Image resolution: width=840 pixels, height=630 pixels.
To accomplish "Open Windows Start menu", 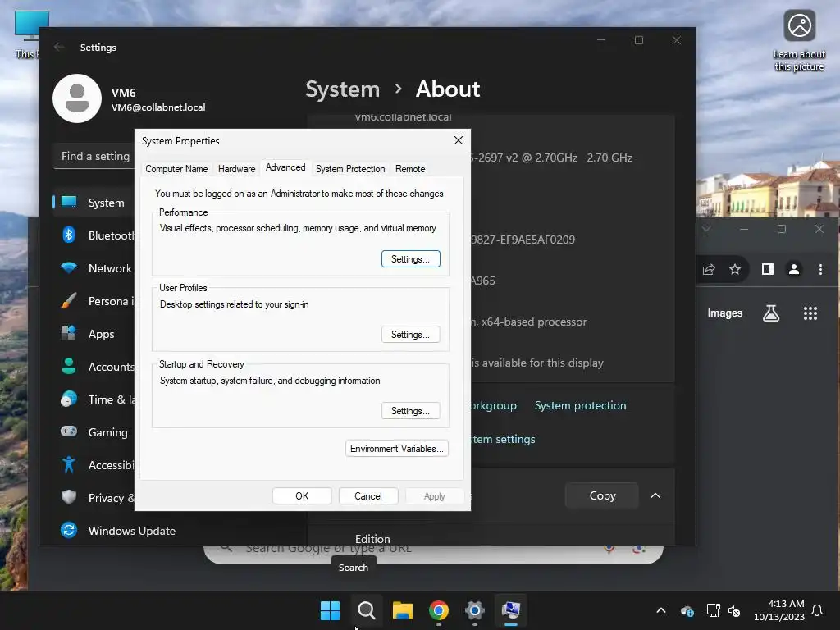I will point(330,610).
